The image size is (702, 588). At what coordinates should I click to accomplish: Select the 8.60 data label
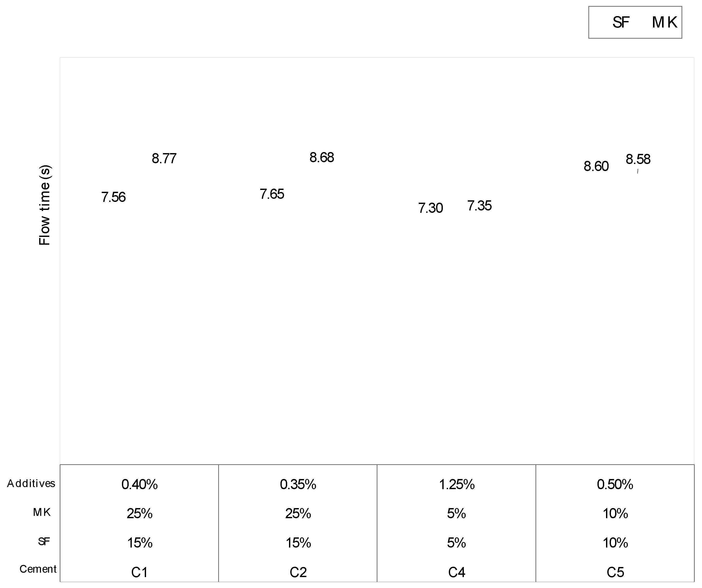pos(596,167)
